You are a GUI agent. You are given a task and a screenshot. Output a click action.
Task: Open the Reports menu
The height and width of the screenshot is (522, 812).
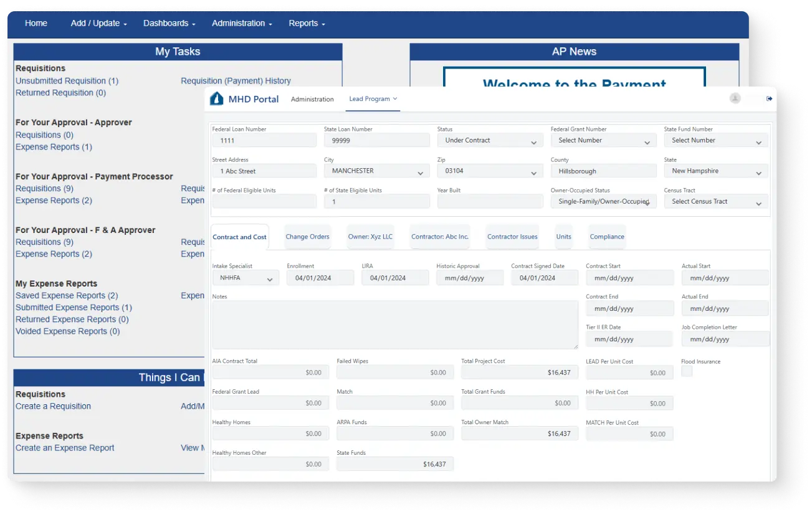click(x=305, y=23)
